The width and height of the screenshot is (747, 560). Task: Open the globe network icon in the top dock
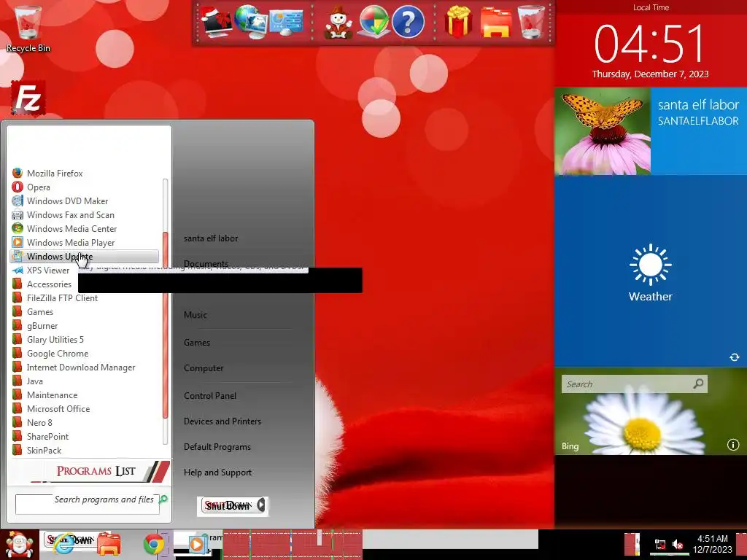(251, 21)
